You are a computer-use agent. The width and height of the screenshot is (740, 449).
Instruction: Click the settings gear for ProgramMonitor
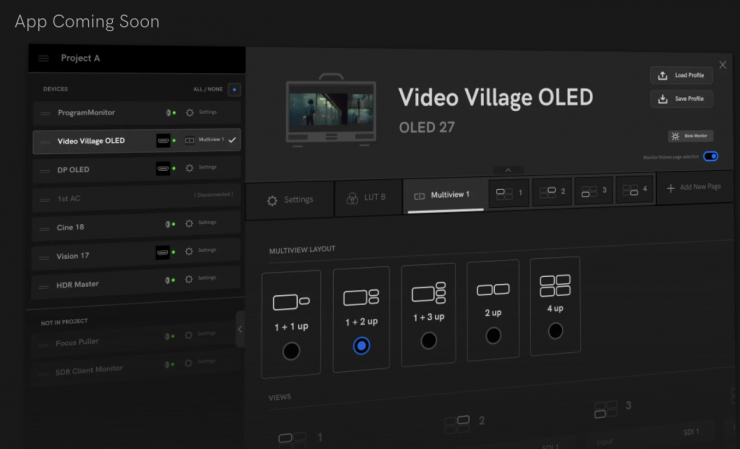pos(189,112)
